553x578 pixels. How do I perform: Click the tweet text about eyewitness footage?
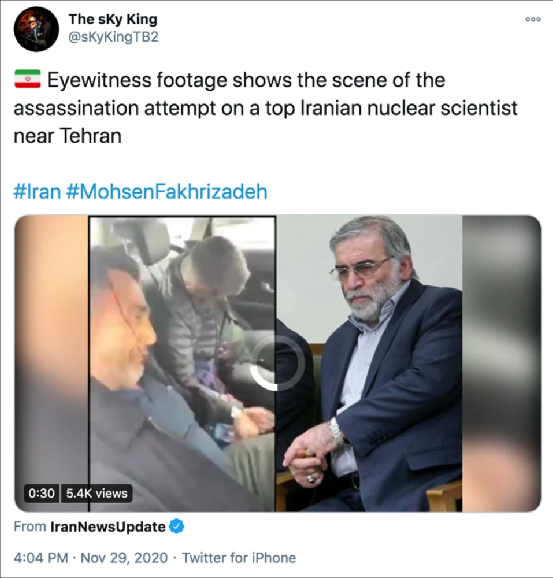click(x=265, y=108)
